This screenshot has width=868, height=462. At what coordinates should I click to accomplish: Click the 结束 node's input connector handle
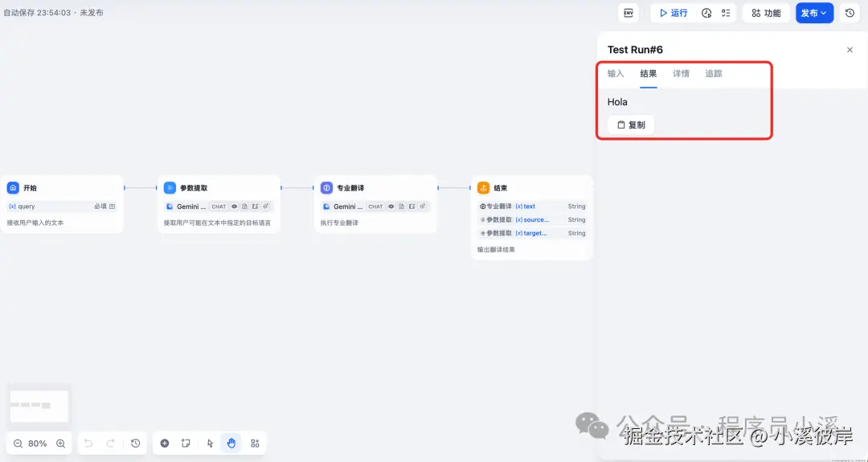coord(469,187)
